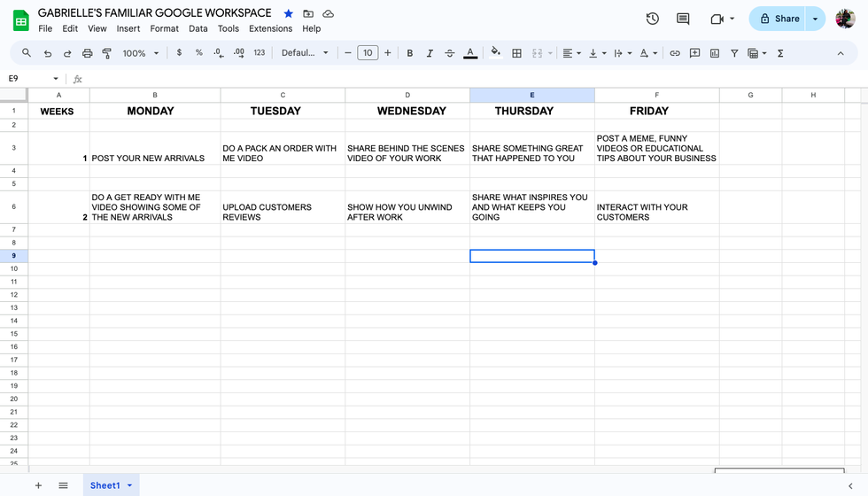Toggle bold formatting
Viewport: 868px width, 496px height.
pos(410,53)
